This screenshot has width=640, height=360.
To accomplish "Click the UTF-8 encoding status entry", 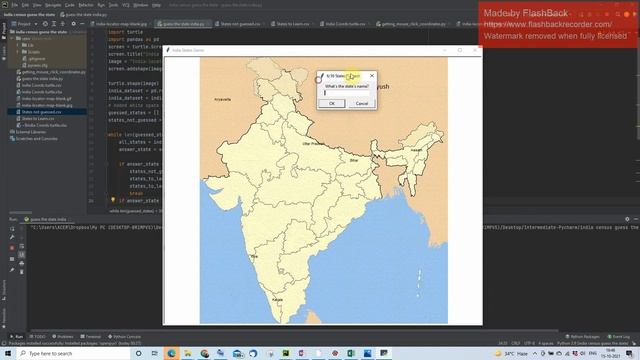I will pos(529,343).
